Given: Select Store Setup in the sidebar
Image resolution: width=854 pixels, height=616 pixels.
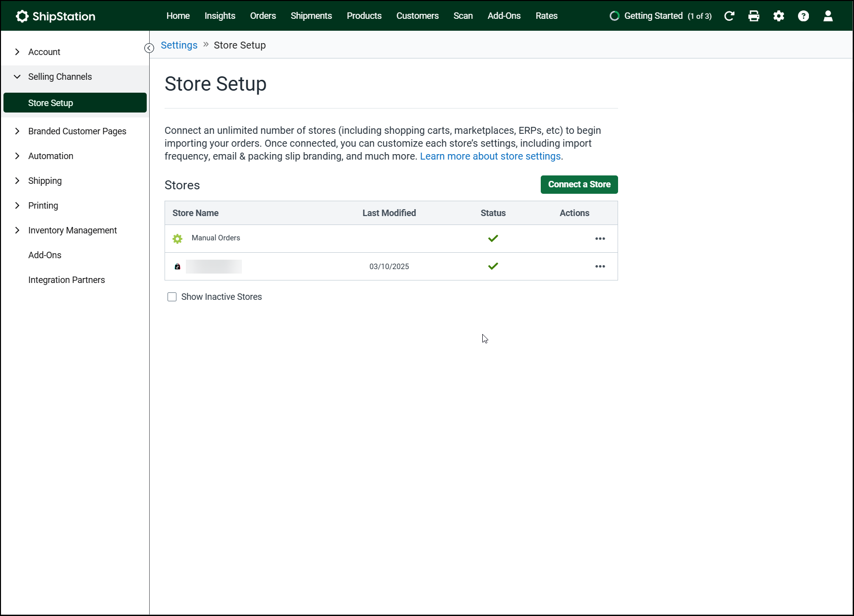Looking at the screenshot, I should click(x=75, y=103).
